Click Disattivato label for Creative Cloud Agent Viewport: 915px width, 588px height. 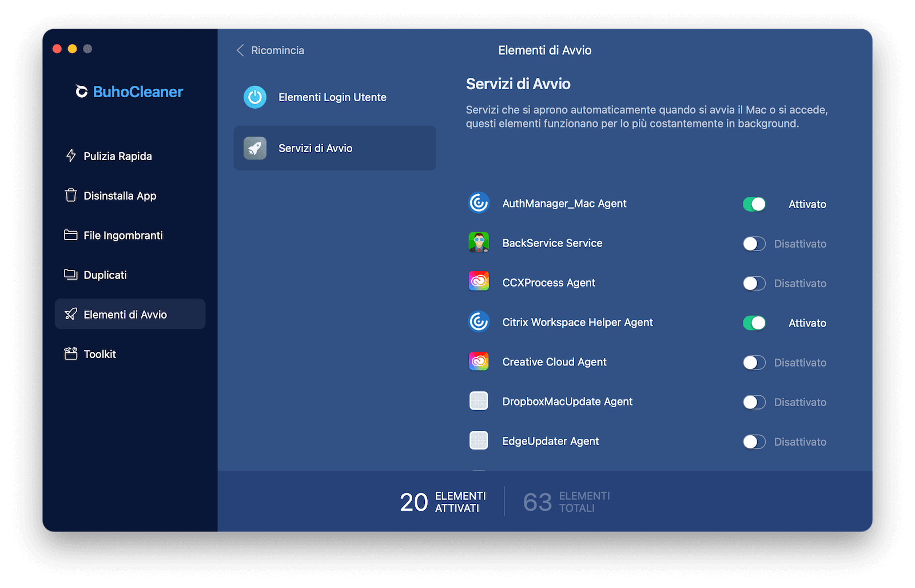[800, 363]
